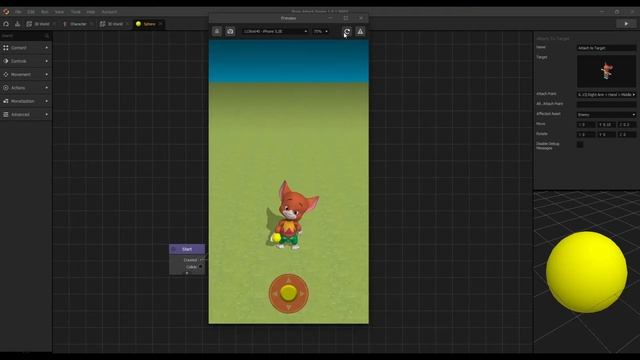
Task: Close the Preview window
Action: point(361,18)
